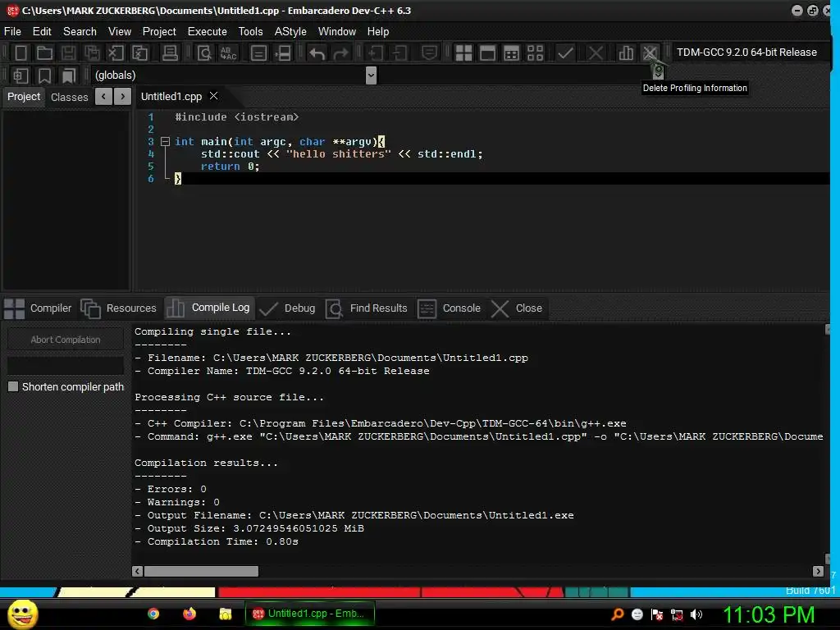Click the Close file toolbar icon

point(116,52)
